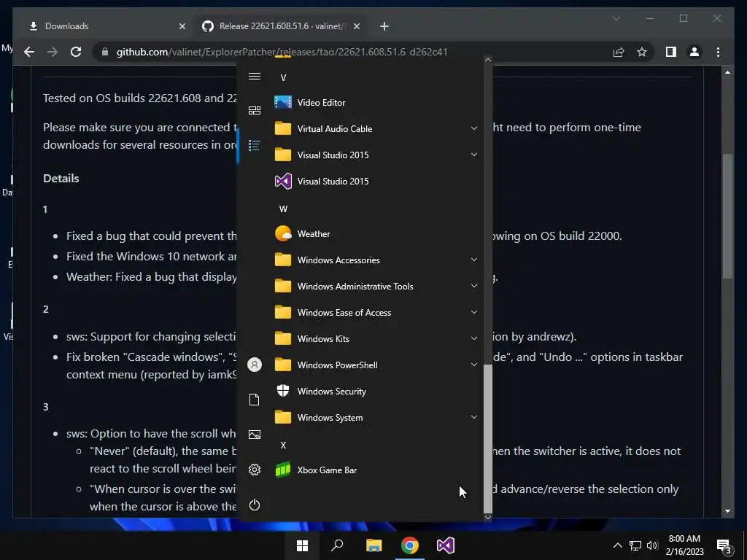
Task: Open volume tray icon
Action: pos(652,545)
